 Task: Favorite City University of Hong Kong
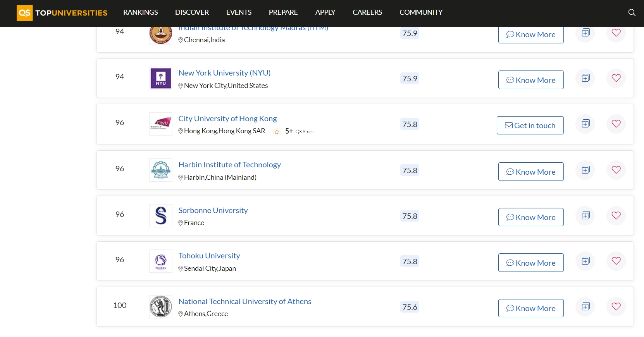pyautogui.click(x=616, y=124)
